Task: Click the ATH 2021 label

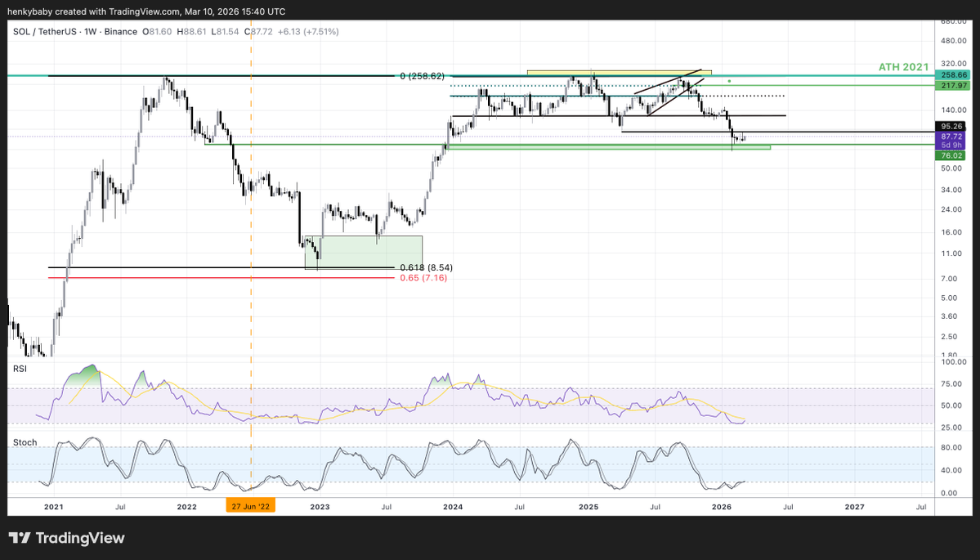Action: (903, 67)
